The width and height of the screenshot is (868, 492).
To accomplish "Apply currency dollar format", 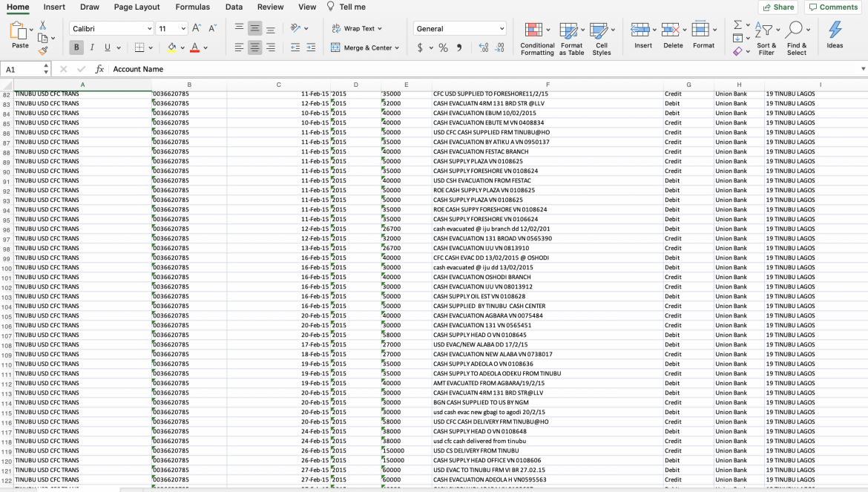I will click(420, 47).
